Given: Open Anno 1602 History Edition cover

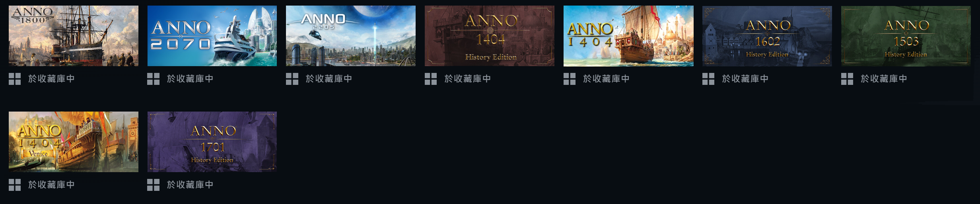Looking at the screenshot, I should (x=767, y=36).
